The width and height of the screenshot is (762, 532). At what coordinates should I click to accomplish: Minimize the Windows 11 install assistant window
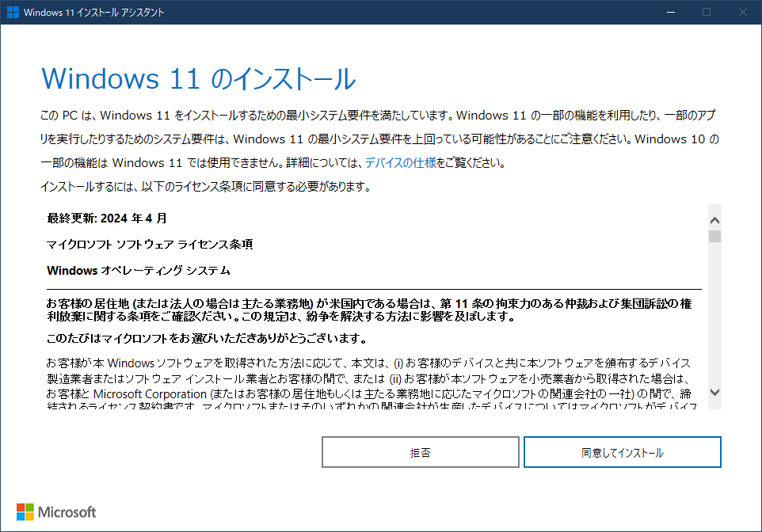click(x=671, y=12)
